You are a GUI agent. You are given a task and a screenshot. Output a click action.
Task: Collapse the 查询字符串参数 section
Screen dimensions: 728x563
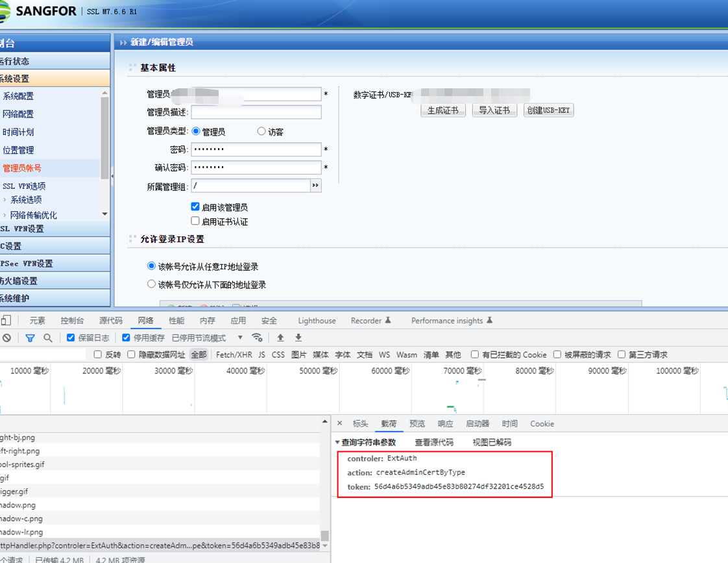337,442
